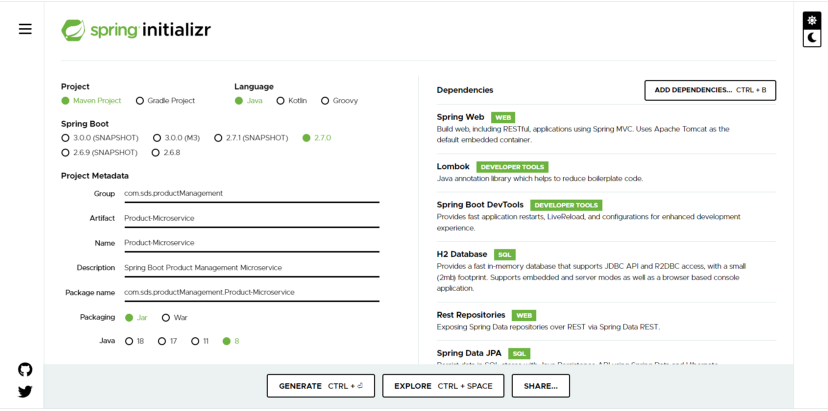The height and width of the screenshot is (411, 828).
Task: Click SQL tag beside Spring Data JPA
Action: pos(519,353)
